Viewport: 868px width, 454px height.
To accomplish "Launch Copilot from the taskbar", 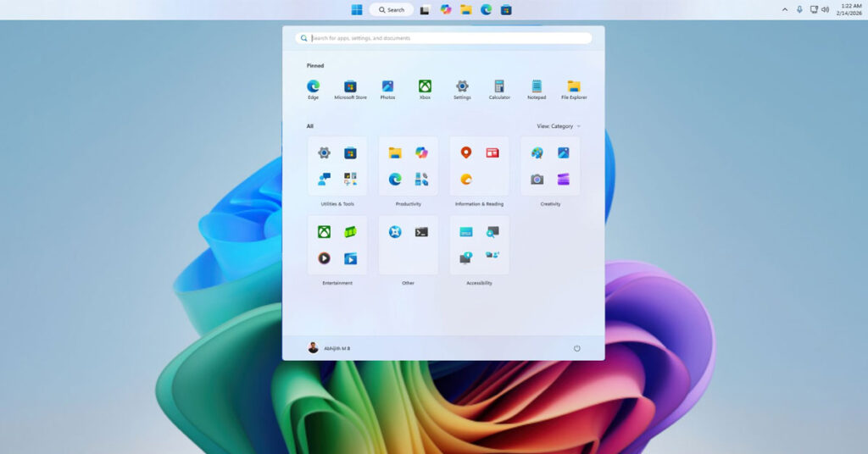I will tap(446, 9).
